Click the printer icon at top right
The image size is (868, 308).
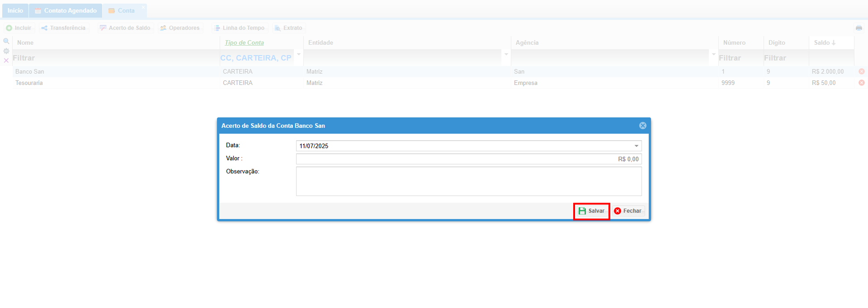pyautogui.click(x=859, y=28)
